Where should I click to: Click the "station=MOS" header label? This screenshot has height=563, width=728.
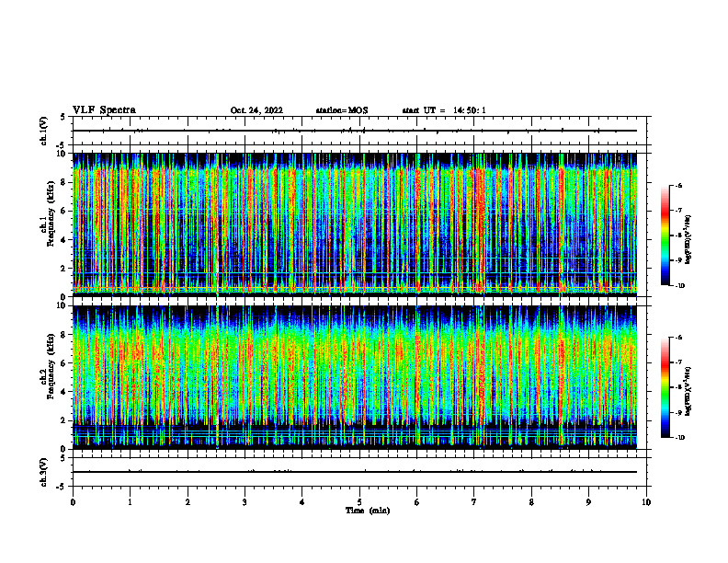[x=342, y=110]
